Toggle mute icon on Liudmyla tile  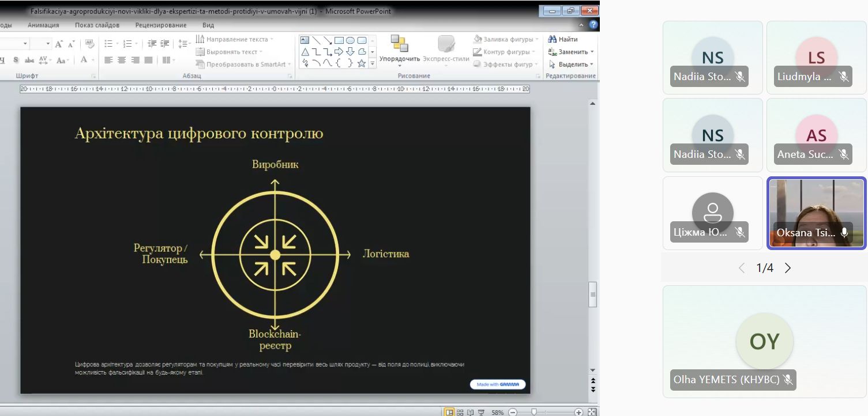[x=843, y=77]
